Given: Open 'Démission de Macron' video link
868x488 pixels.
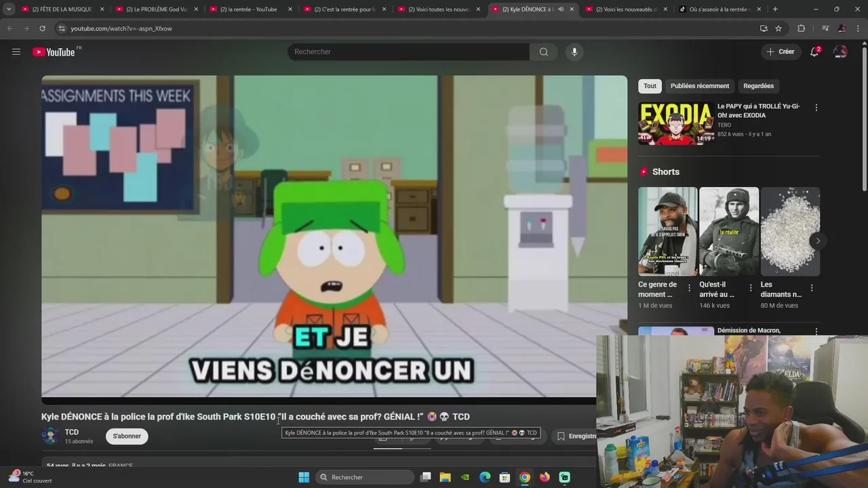Looking at the screenshot, I should [x=749, y=331].
